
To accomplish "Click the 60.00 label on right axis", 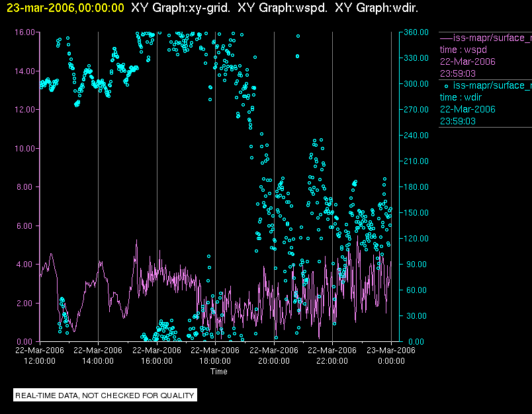I will pos(418,290).
